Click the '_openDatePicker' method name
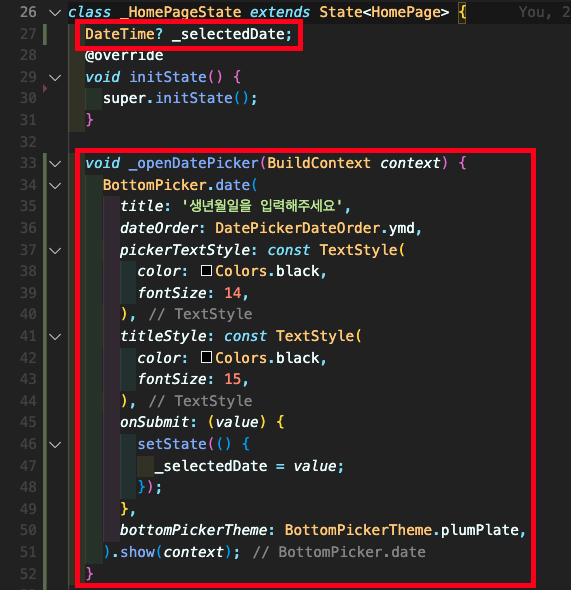 point(194,163)
